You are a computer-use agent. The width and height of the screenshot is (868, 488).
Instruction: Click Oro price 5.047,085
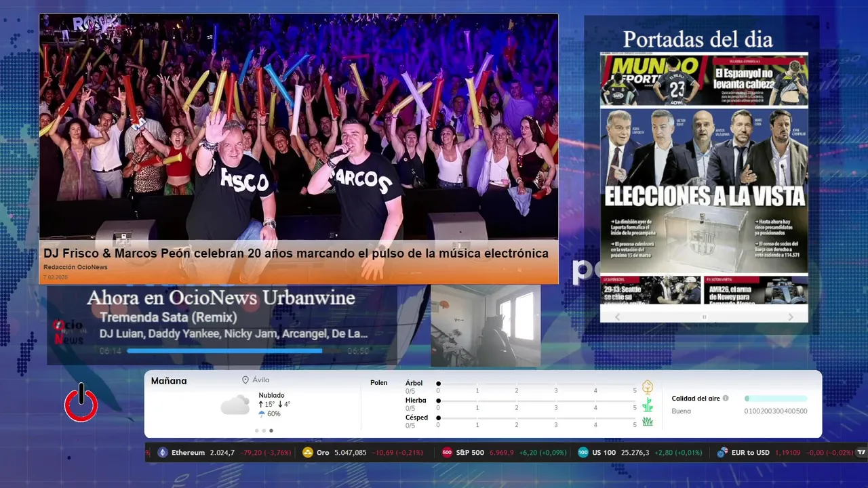click(351, 453)
